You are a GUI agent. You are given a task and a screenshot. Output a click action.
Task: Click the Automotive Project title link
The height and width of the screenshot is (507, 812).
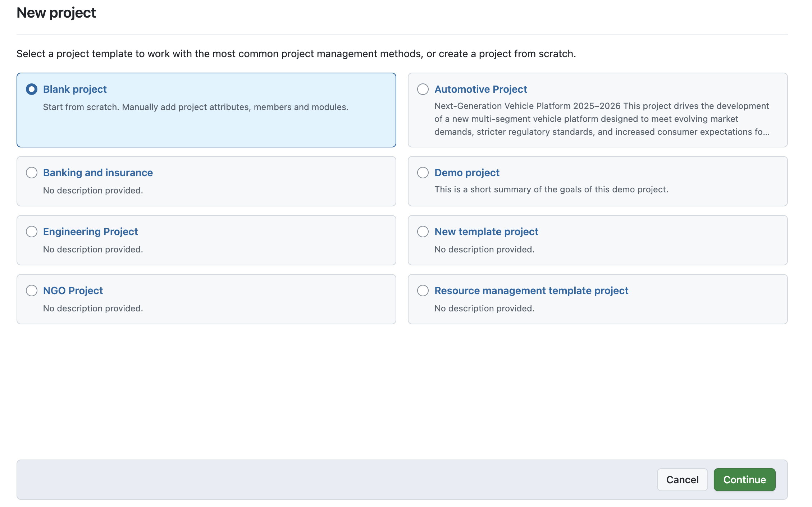point(480,89)
